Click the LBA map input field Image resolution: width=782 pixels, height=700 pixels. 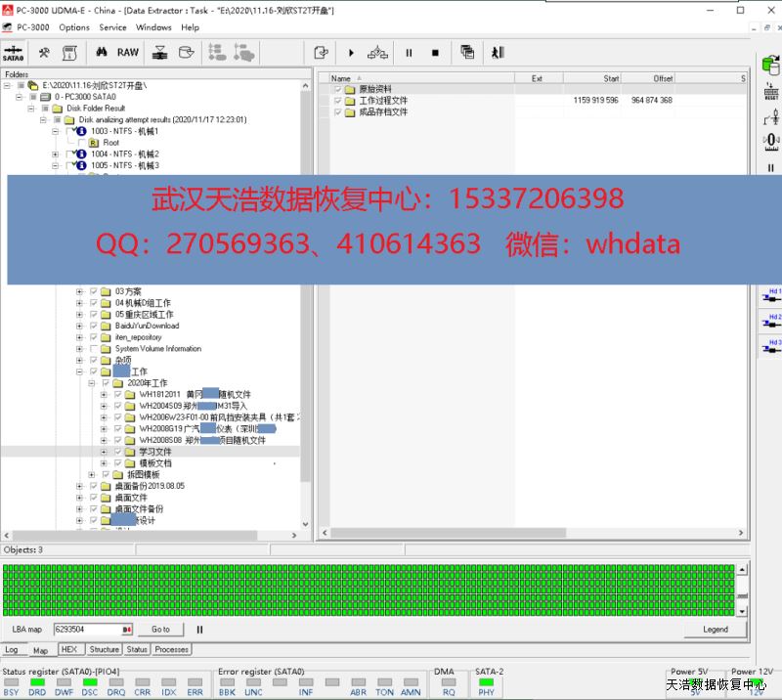[86, 630]
